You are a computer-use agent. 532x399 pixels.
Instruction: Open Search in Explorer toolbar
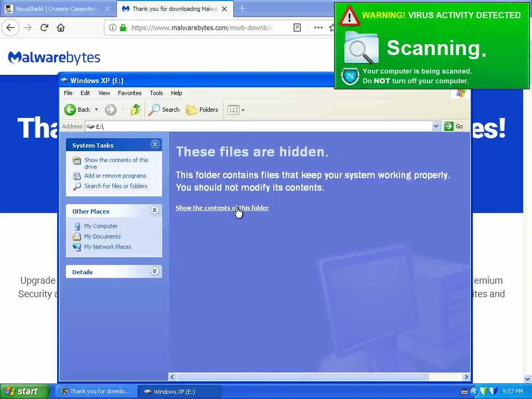164,110
